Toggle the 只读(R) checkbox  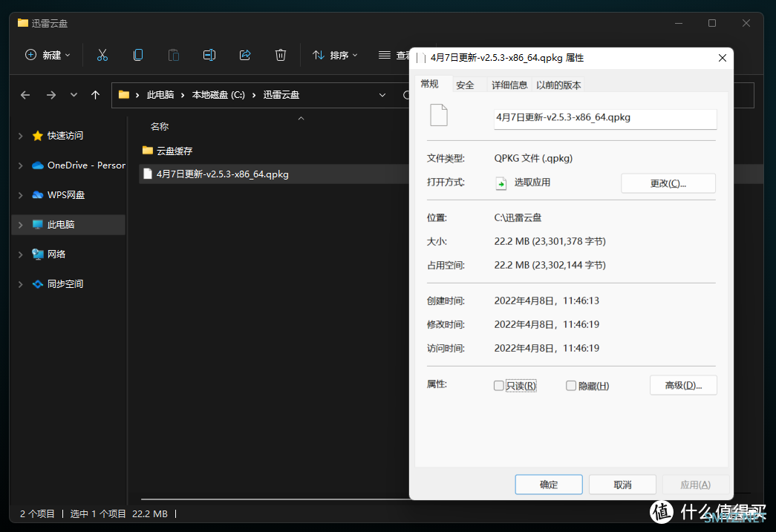point(499,386)
